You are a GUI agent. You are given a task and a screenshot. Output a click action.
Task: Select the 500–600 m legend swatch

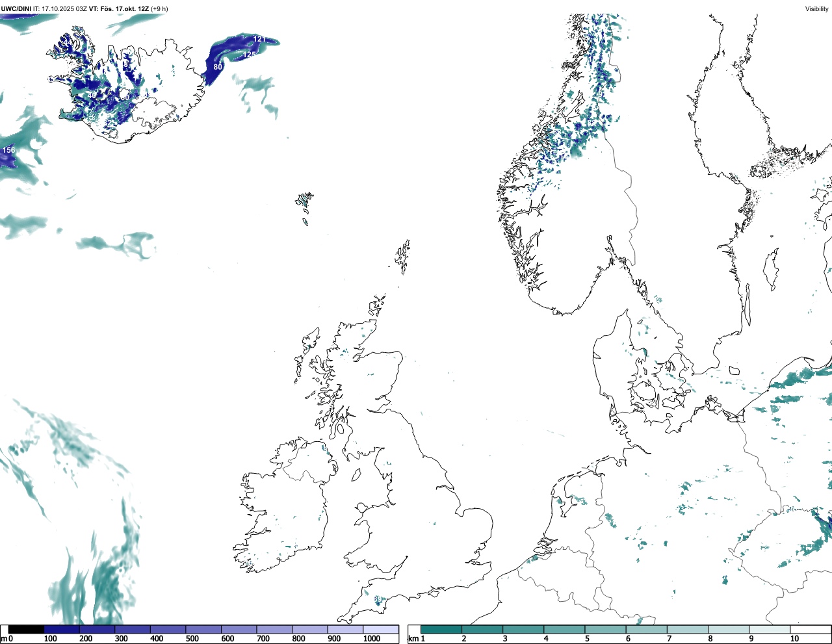click(203, 630)
